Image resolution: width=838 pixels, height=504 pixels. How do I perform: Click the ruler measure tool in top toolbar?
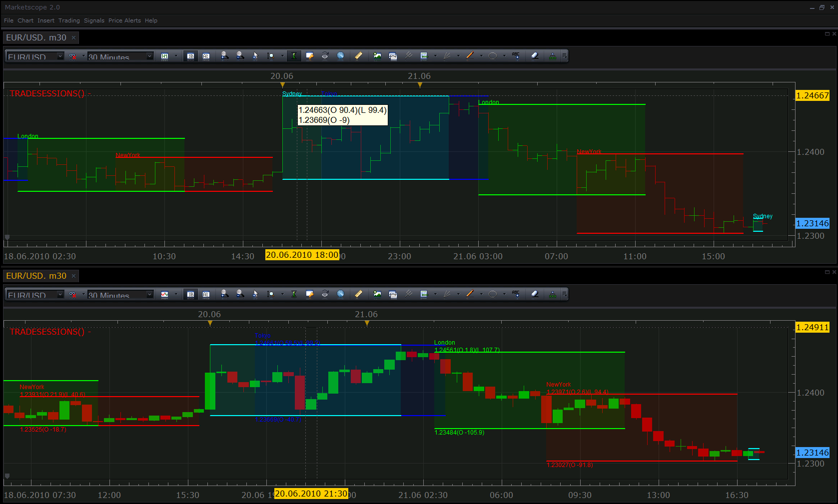click(x=358, y=56)
